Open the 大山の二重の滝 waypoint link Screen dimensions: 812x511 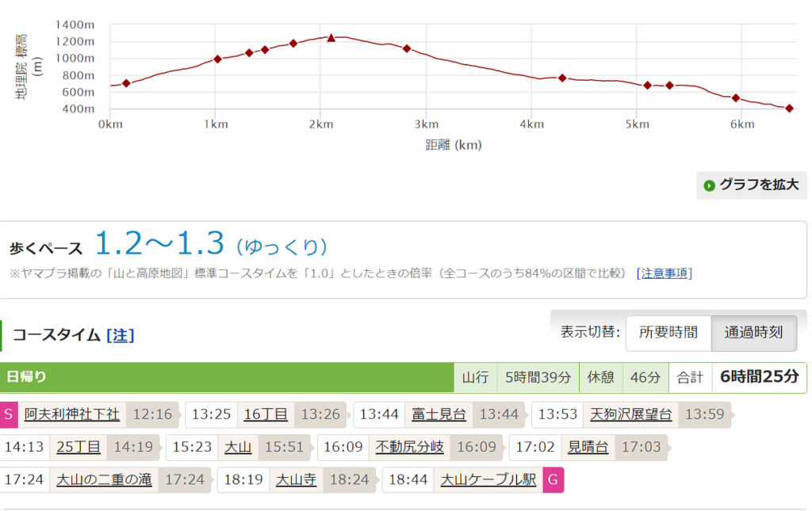coord(104,480)
